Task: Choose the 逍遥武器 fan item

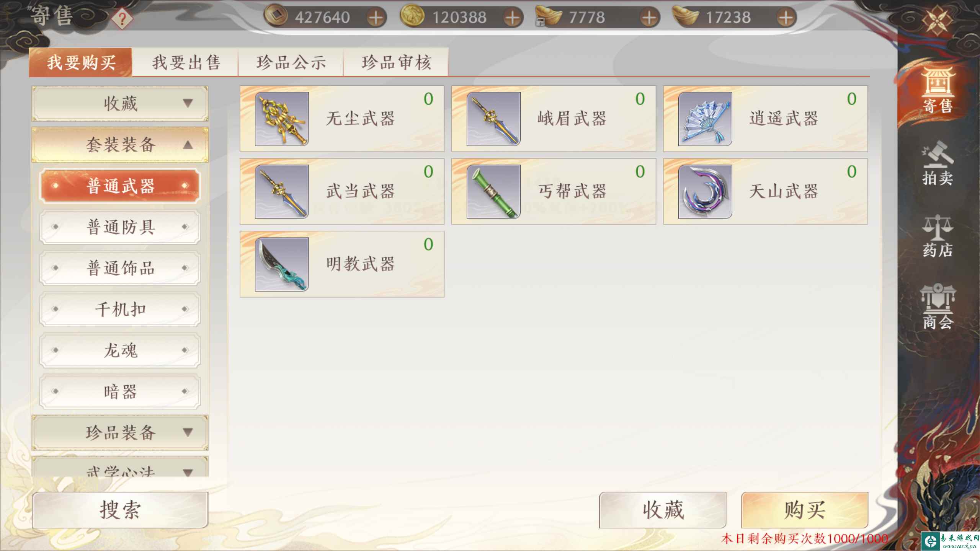Action: (x=765, y=119)
